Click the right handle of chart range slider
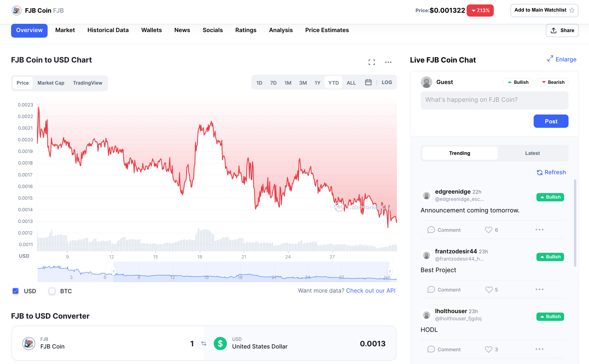This screenshot has height=364, width=589. click(389, 271)
